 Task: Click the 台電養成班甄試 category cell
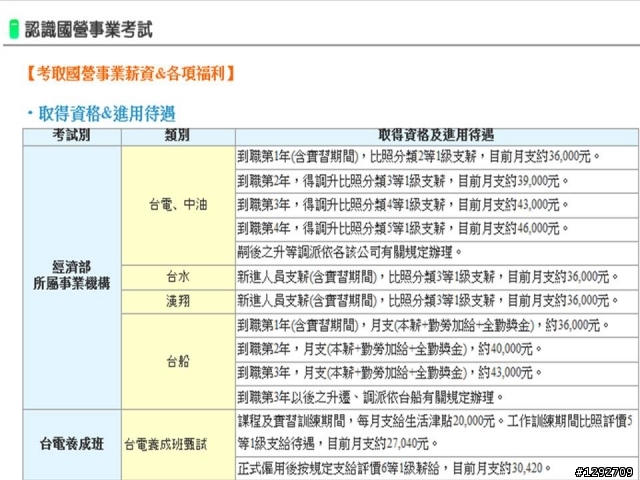click(x=178, y=444)
